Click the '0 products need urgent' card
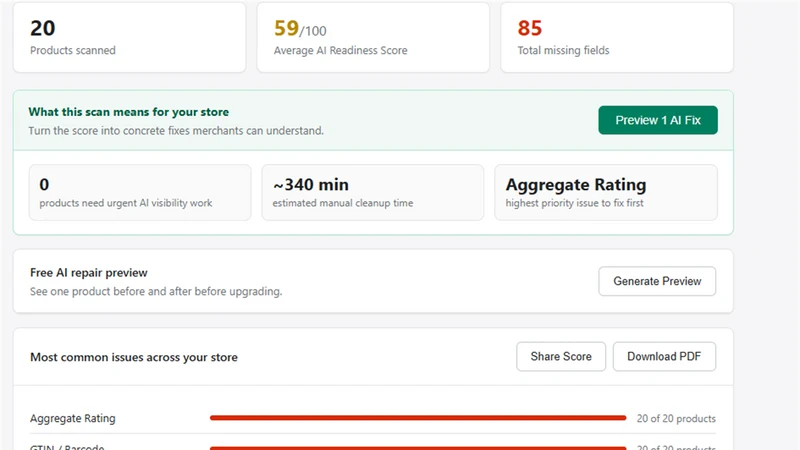The width and height of the screenshot is (800, 450). click(x=140, y=192)
